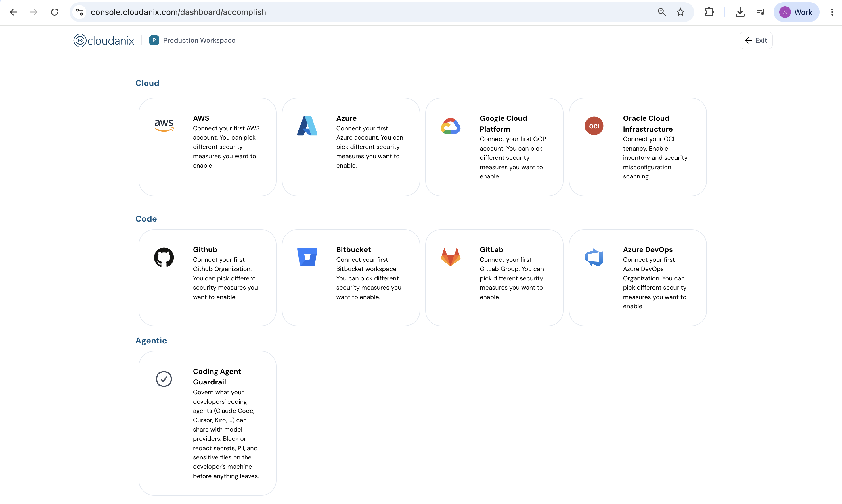Click the Azure logo icon
842x504 pixels.
pos(307,126)
